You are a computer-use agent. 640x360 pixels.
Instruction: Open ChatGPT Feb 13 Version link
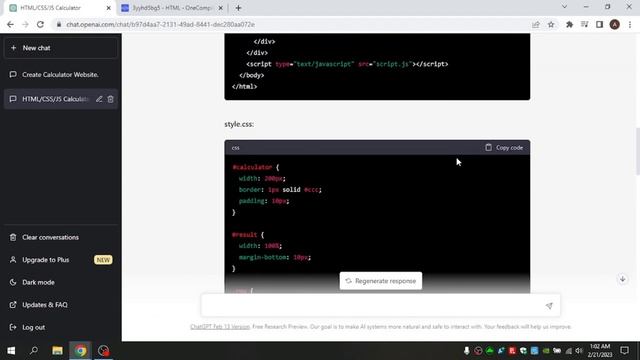point(220,327)
